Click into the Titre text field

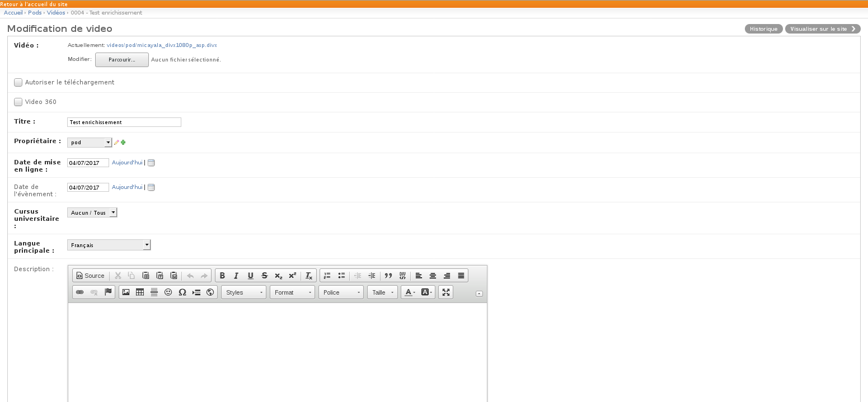[x=124, y=122]
